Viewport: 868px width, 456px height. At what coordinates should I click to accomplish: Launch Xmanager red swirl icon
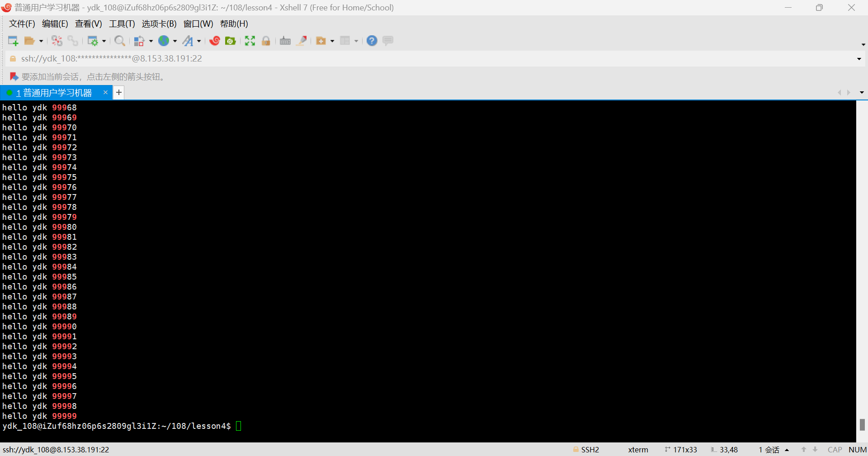(215, 41)
